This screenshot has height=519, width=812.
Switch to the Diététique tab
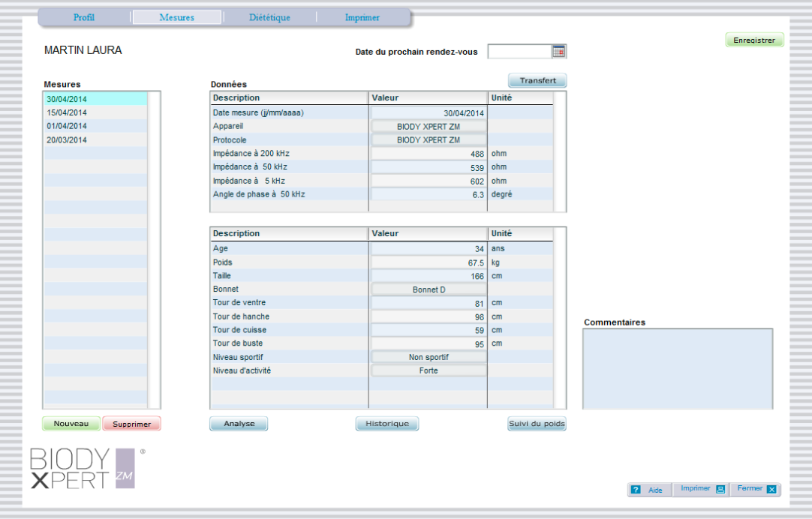269,17
